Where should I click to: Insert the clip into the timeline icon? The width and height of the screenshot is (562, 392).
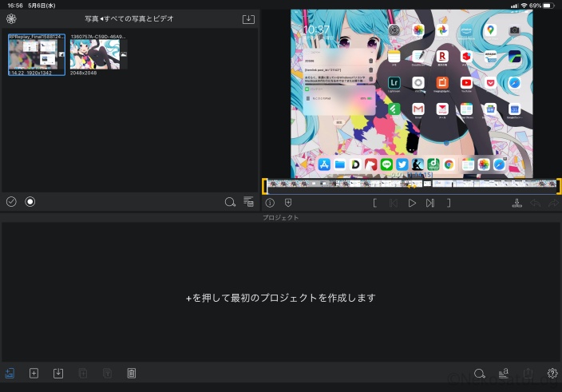pyautogui.click(x=516, y=203)
